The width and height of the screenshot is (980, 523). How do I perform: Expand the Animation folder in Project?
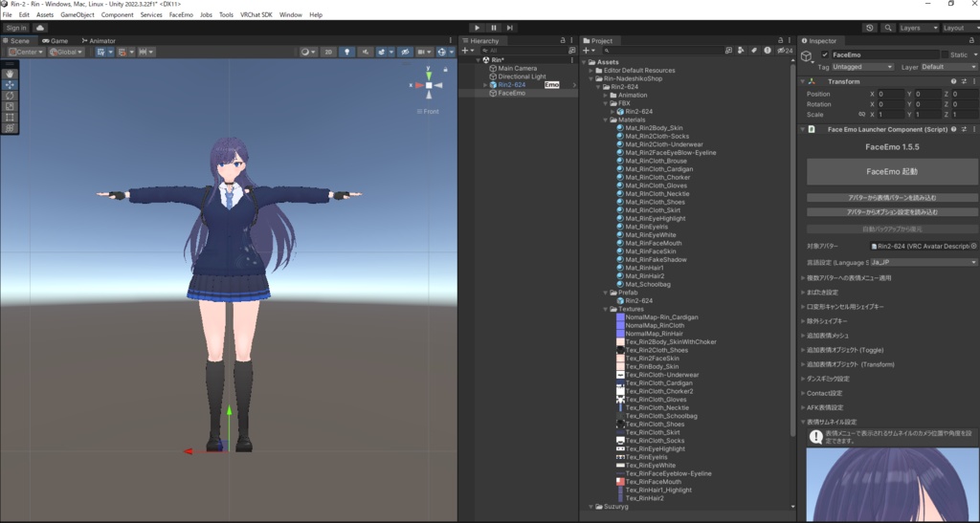pos(606,95)
